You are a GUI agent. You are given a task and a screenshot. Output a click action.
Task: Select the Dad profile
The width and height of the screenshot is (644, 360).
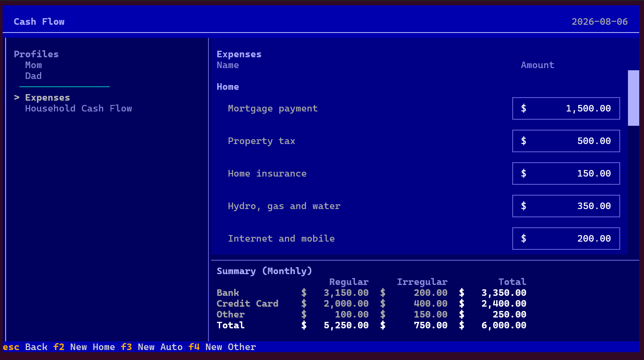pos(33,76)
